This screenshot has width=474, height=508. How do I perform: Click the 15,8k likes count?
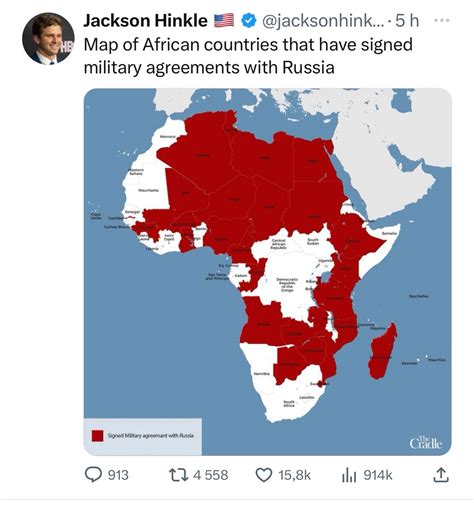coord(295,475)
